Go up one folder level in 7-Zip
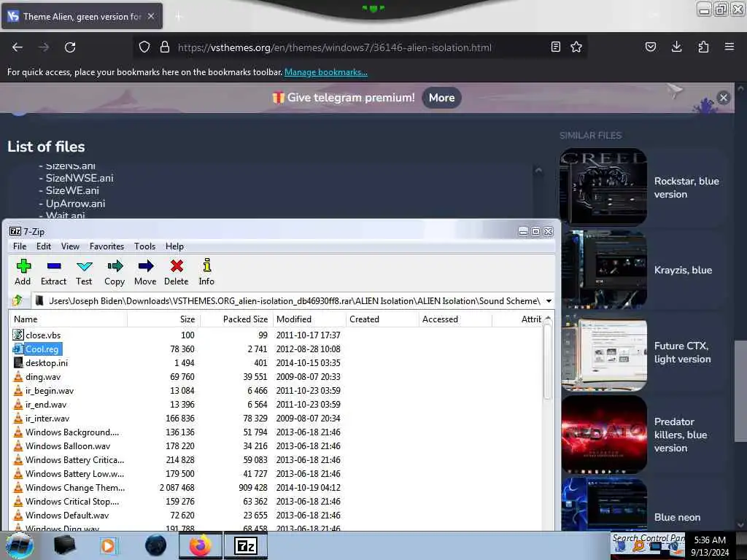The image size is (747, 560). (18, 300)
